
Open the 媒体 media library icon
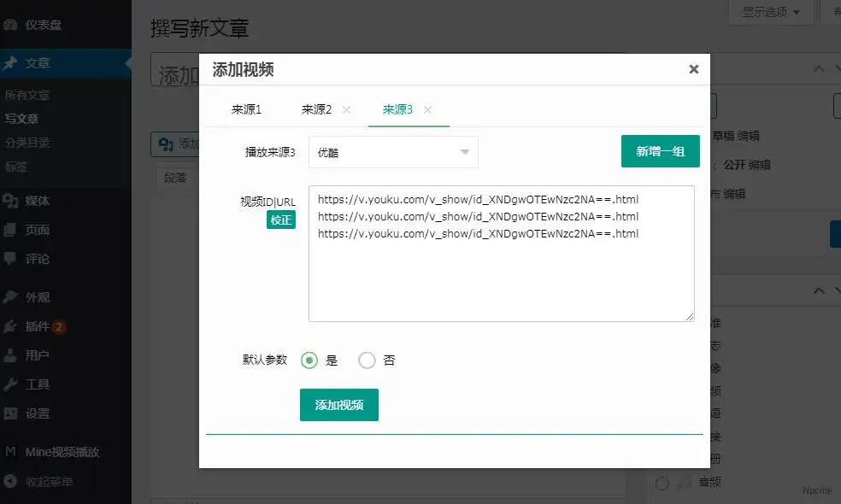pyautogui.click(x=12, y=201)
